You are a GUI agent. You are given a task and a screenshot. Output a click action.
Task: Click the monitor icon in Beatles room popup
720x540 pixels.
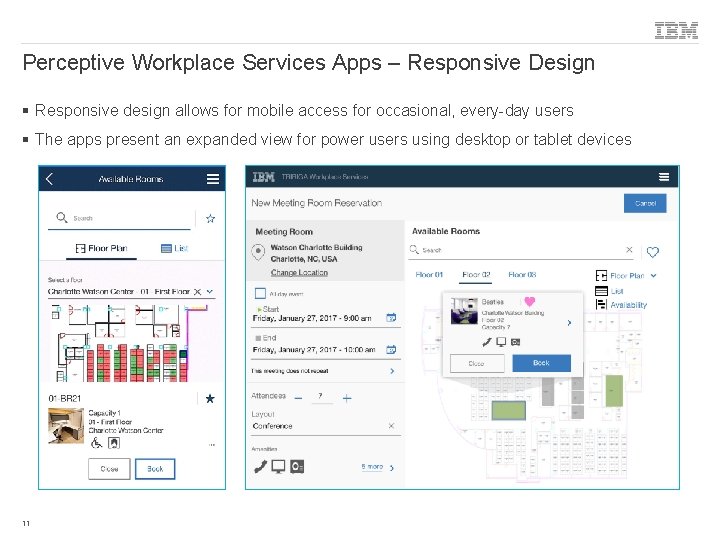(501, 342)
